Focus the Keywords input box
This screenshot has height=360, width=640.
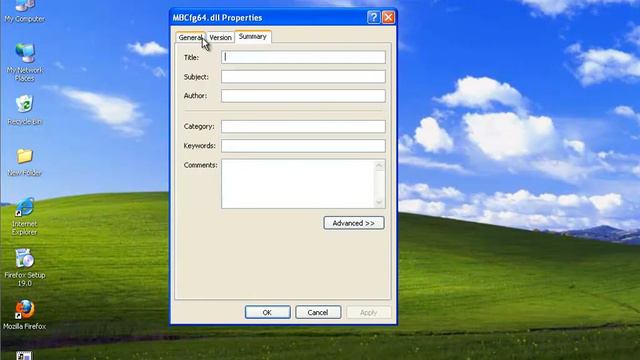[x=303, y=146]
